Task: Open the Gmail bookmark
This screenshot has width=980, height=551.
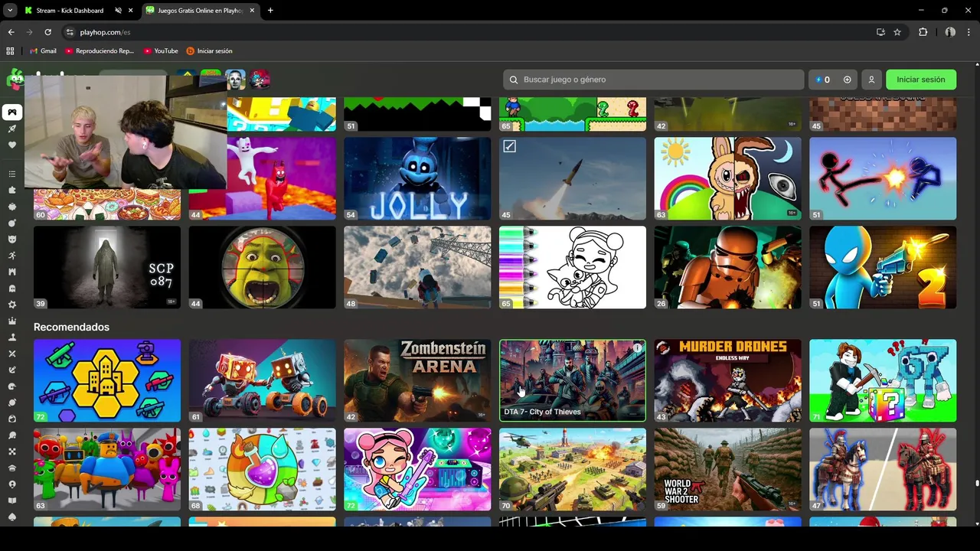Action: [43, 51]
